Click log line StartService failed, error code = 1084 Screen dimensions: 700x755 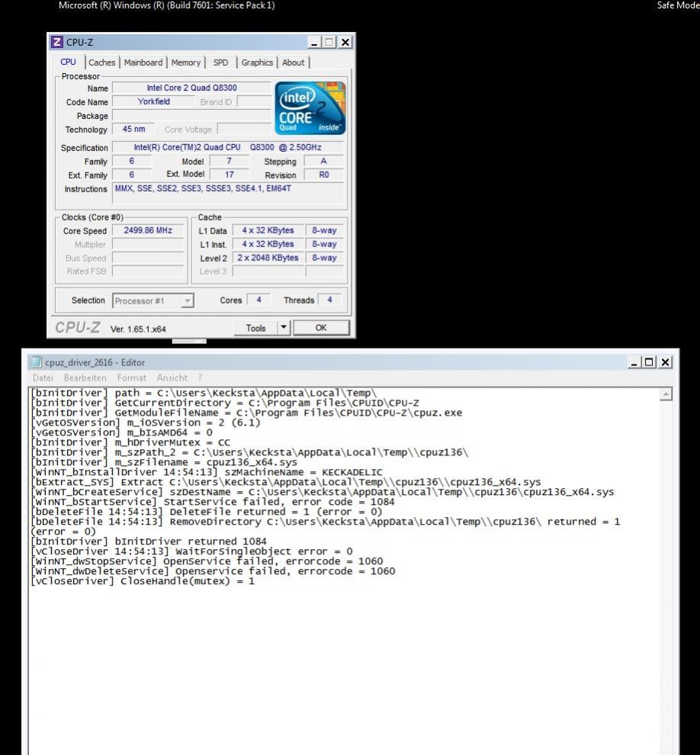(x=212, y=502)
